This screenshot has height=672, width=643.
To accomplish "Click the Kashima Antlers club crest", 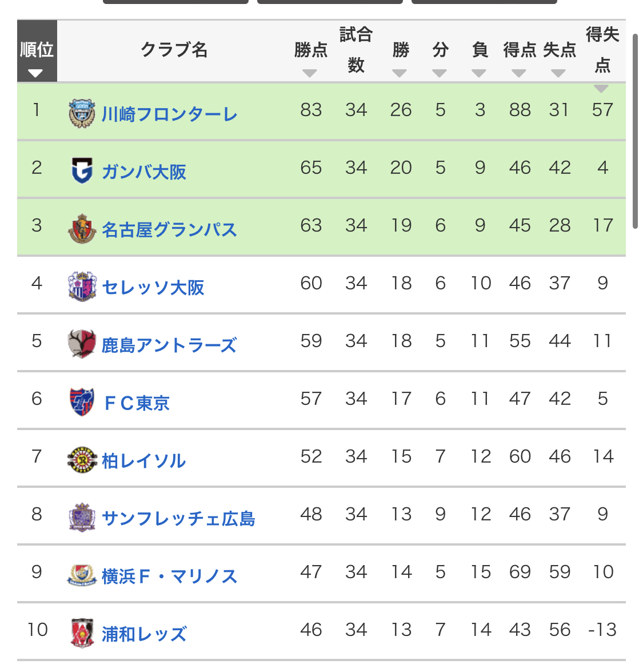I will (x=82, y=344).
